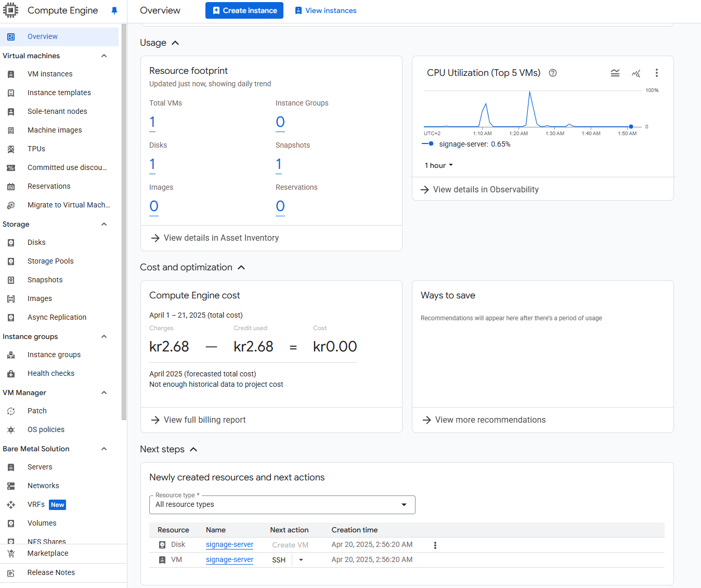Screen dimensions: 701x588
Task: Click the Total VMs count link
Action: coord(152,123)
